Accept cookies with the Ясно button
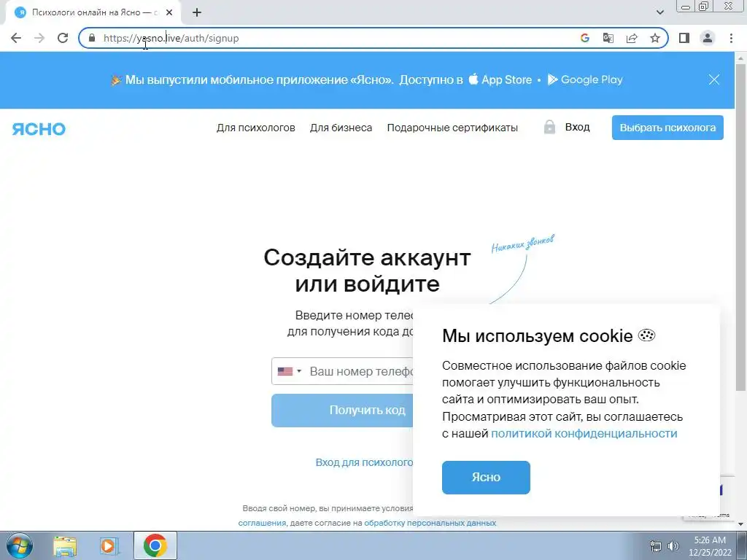747x560 pixels. 486,477
